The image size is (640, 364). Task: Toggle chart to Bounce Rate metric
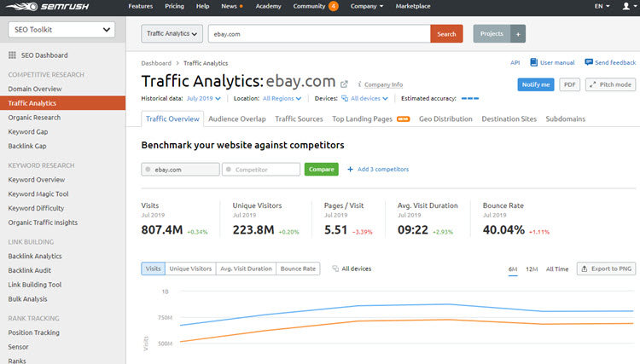(298, 269)
